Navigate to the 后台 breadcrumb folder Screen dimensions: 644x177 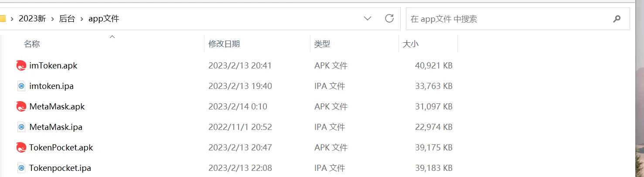(x=67, y=19)
